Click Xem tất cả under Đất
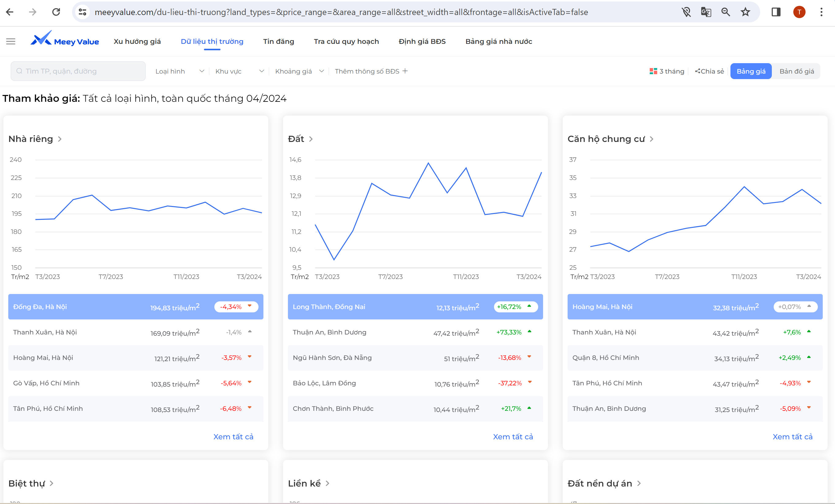 pyautogui.click(x=512, y=437)
